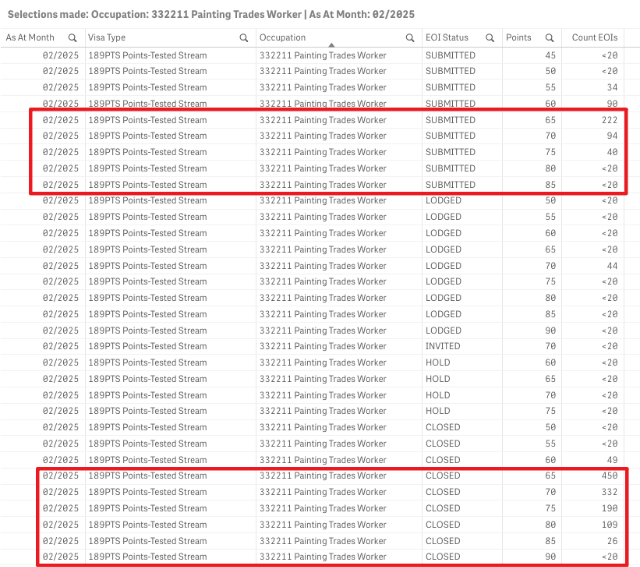Screen dimensions: 640x567
Task: Sort table by Count EOIs header
Action: pyautogui.click(x=595, y=37)
